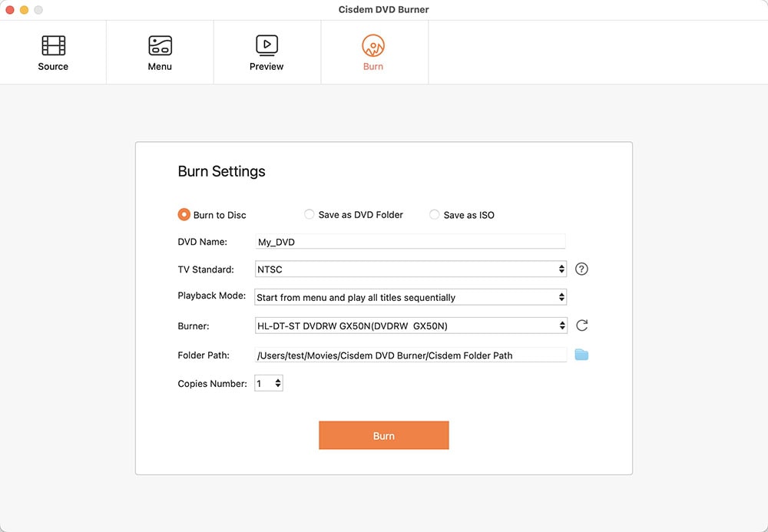Enable Save as ISO output
The height and width of the screenshot is (532, 768).
[434, 215]
